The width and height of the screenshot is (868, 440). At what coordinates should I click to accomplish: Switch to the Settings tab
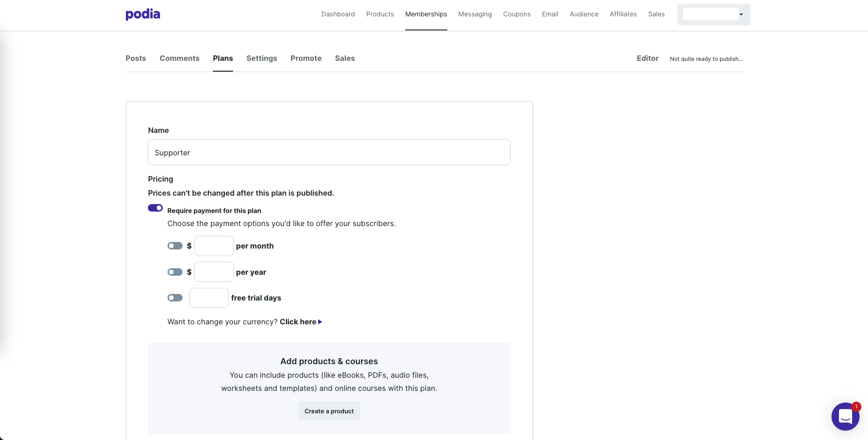click(262, 58)
